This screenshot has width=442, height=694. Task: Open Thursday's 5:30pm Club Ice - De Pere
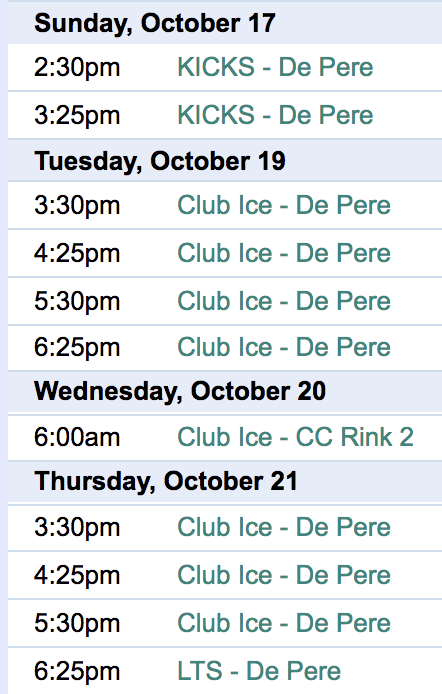tap(284, 623)
